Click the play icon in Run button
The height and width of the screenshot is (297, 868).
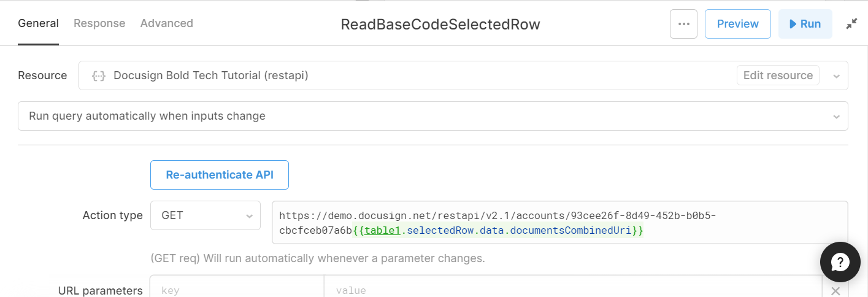coord(792,24)
